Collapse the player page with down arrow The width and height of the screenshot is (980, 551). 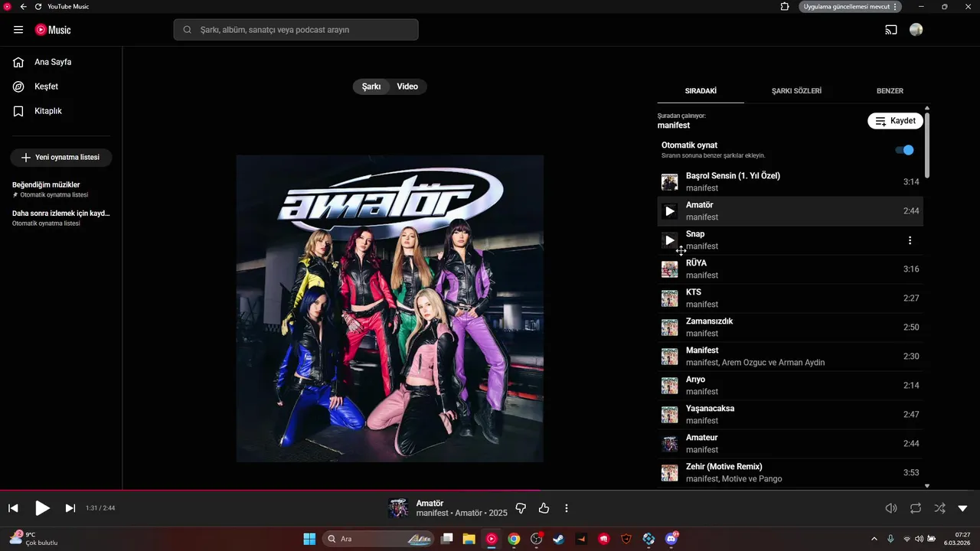point(963,508)
